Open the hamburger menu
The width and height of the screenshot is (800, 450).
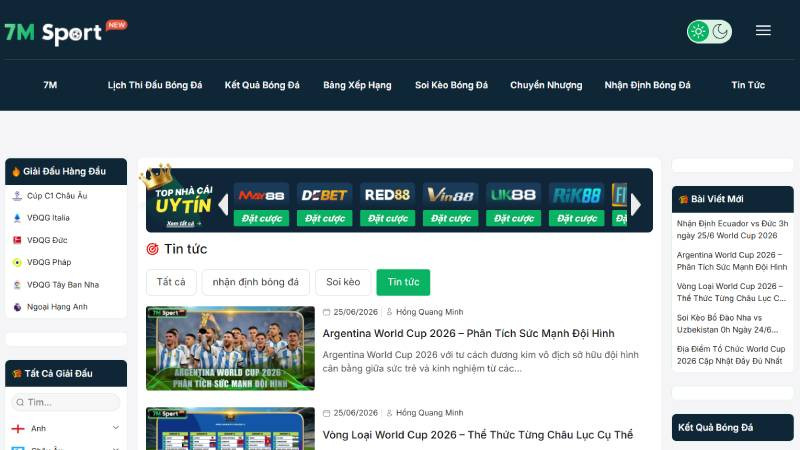pyautogui.click(x=763, y=31)
